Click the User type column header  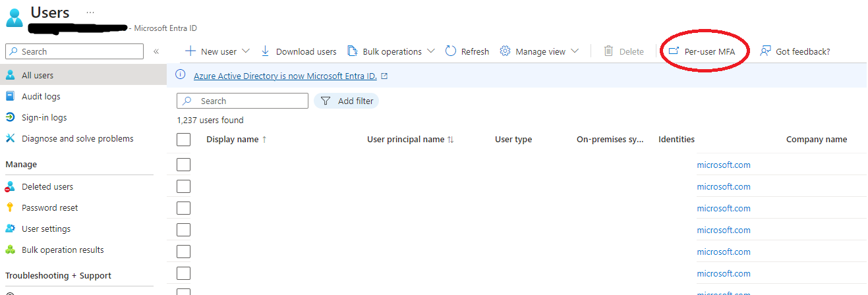point(513,140)
